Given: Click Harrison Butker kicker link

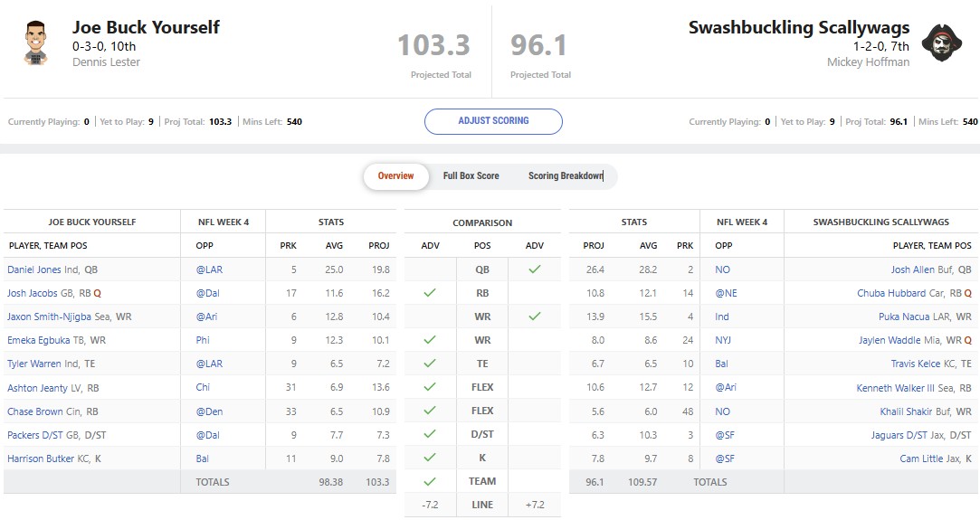Looking at the screenshot, I should tap(42, 459).
